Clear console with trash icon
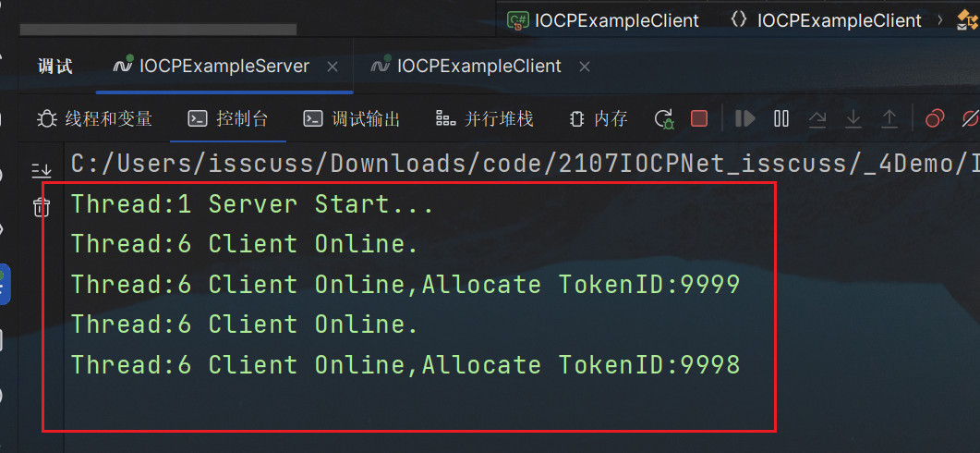980x453 pixels. coord(42,206)
